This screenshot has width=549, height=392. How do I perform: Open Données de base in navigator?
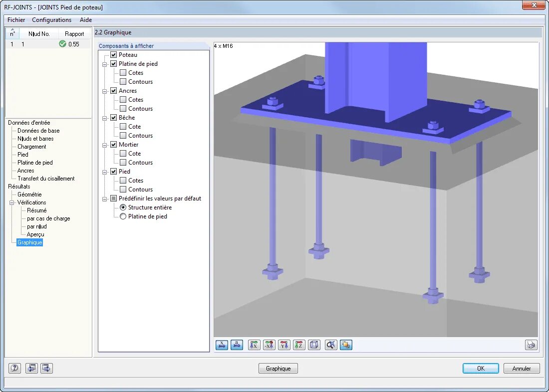38,131
